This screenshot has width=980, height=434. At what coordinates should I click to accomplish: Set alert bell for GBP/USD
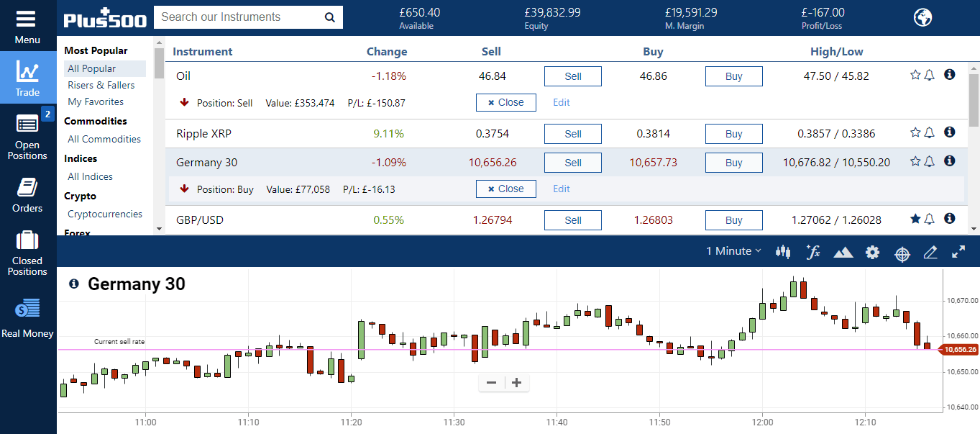pos(929,219)
